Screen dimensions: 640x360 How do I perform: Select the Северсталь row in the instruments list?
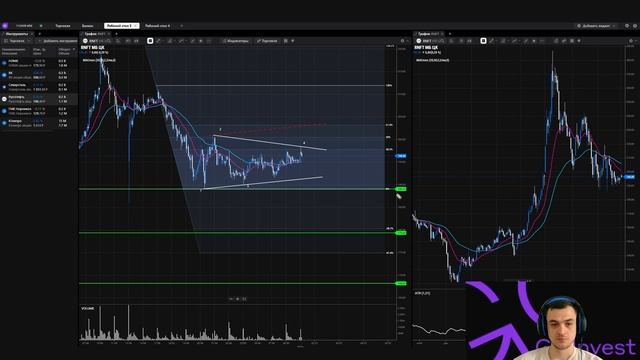point(39,87)
